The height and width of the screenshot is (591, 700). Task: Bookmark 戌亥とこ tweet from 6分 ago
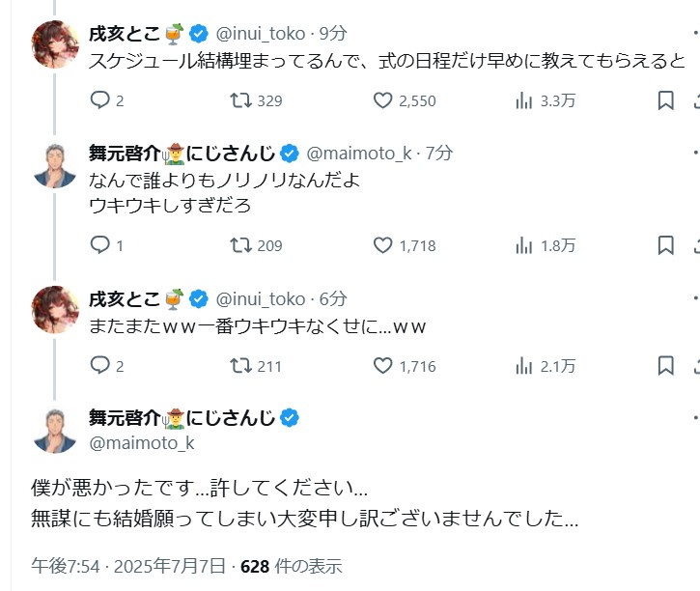pos(665,366)
